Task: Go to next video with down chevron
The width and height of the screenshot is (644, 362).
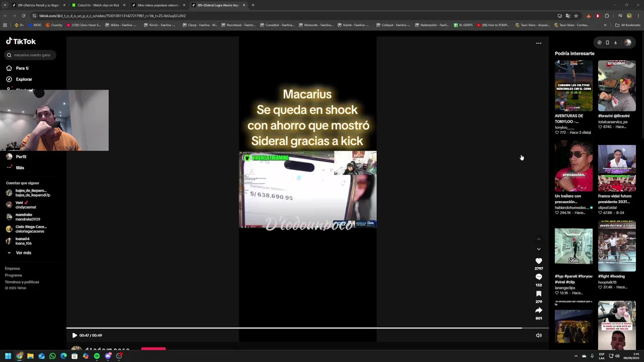Action: [538, 249]
